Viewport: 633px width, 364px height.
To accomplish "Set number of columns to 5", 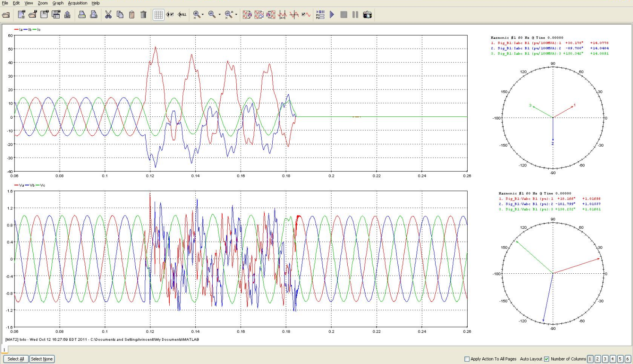I will [620, 359].
